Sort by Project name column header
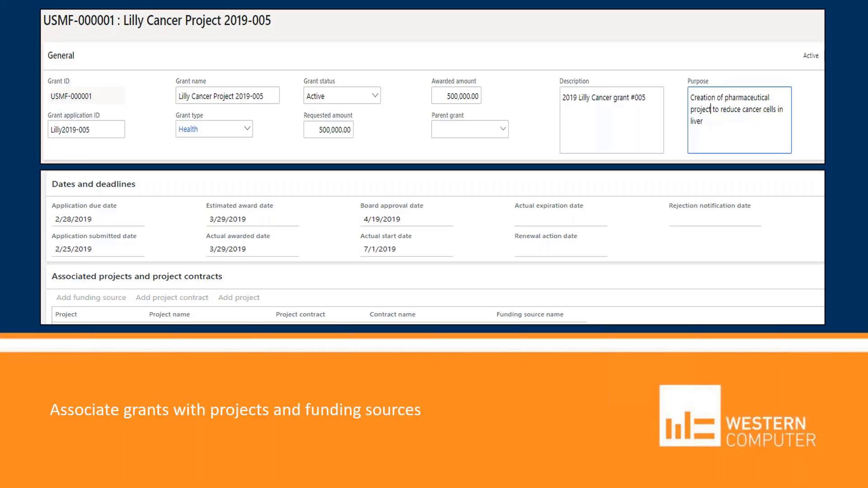Image resolution: width=868 pixels, height=488 pixels. [170, 314]
